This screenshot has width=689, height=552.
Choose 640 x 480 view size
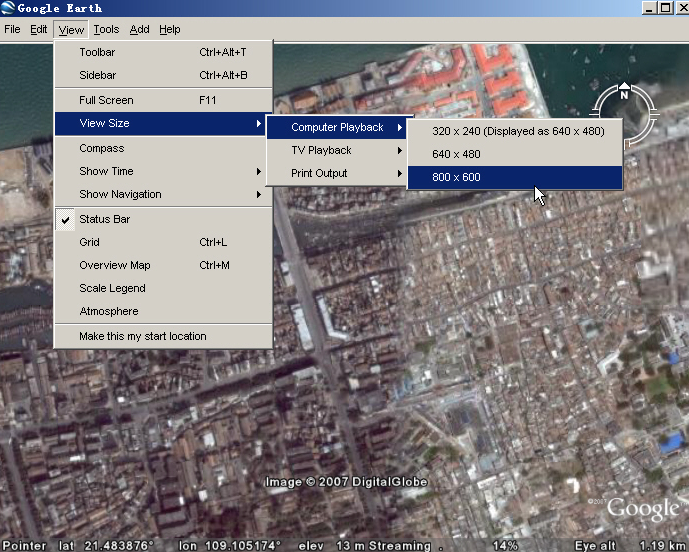[456, 154]
